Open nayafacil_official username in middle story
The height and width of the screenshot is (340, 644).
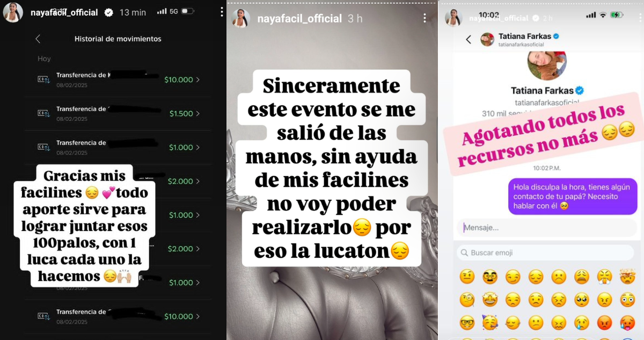click(x=299, y=18)
